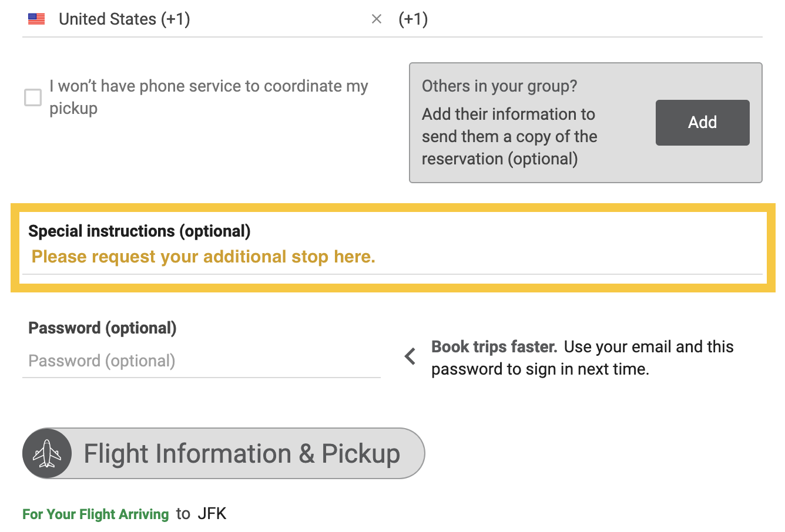Screen dimensions: 785x532
Task: Click the green "For Your Flight Arriving" text
Action: click(x=95, y=514)
